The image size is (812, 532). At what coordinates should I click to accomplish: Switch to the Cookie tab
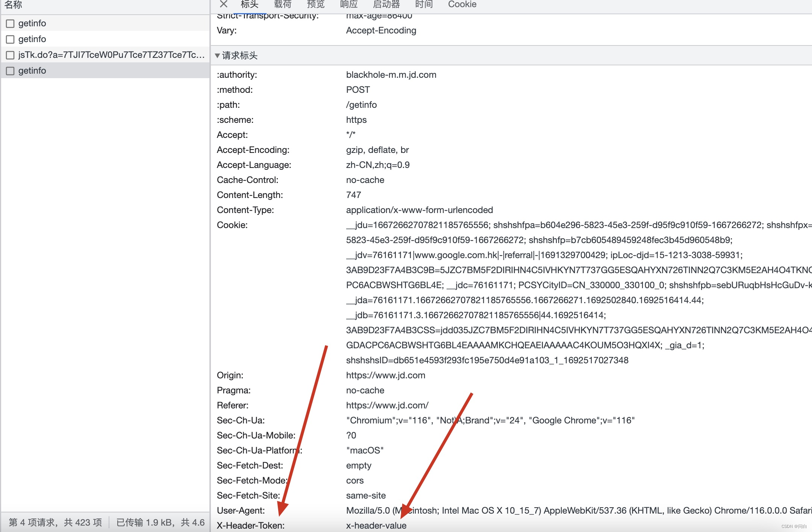(x=462, y=4)
